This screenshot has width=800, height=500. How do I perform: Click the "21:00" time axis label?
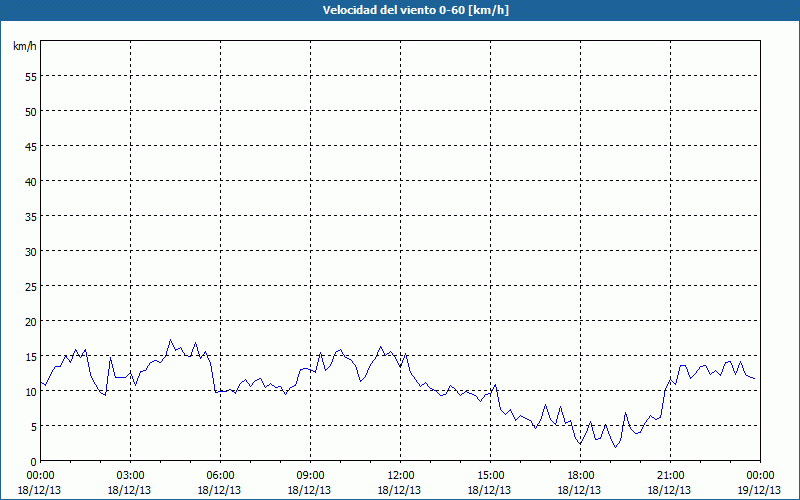pyautogui.click(x=670, y=476)
